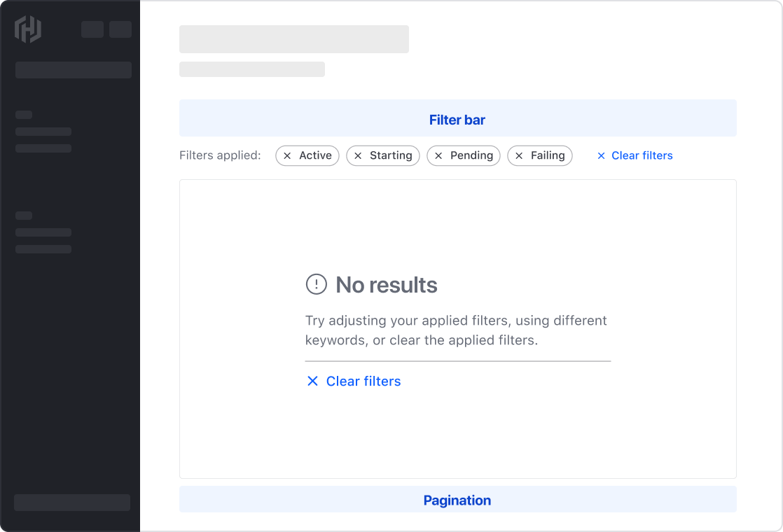Image resolution: width=783 pixels, height=532 pixels.
Task: Click the No results heading text
Action: click(386, 284)
